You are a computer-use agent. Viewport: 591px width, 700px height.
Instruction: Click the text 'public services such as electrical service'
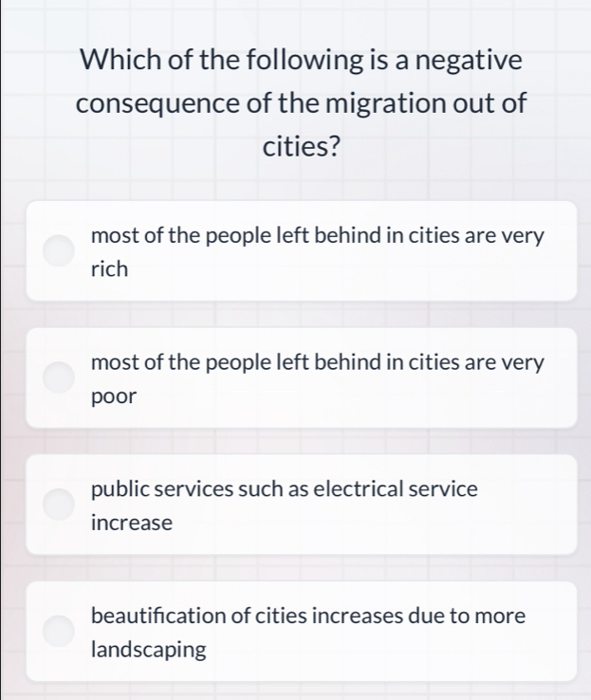pos(285,489)
